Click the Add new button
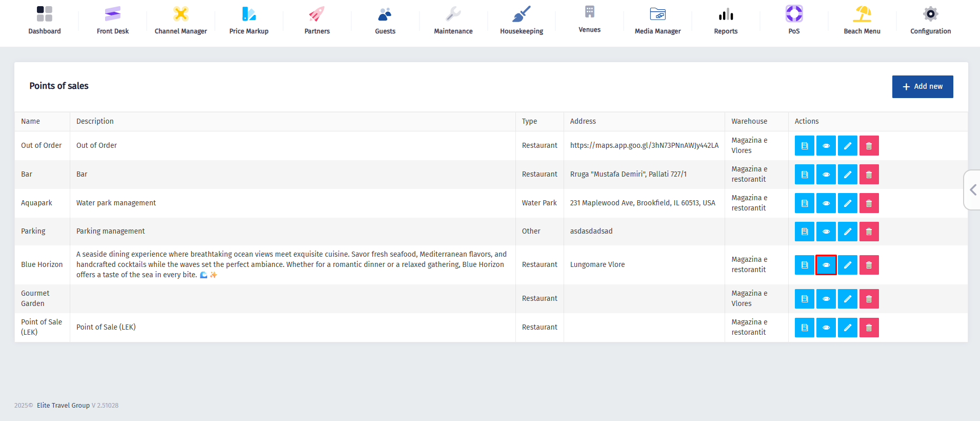The width and height of the screenshot is (980, 421). (922, 87)
